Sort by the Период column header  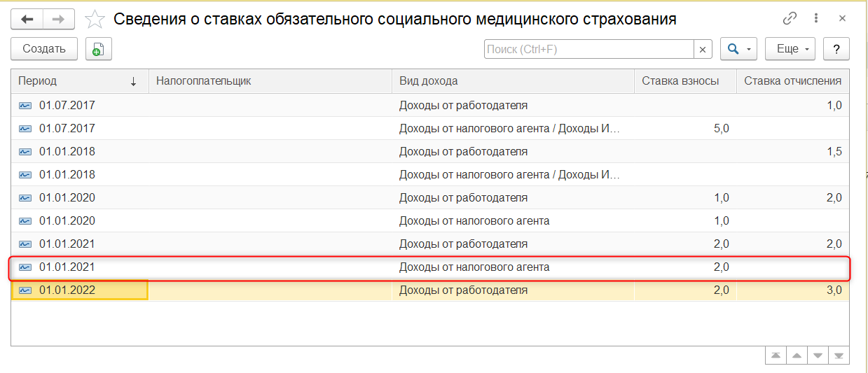(77, 81)
